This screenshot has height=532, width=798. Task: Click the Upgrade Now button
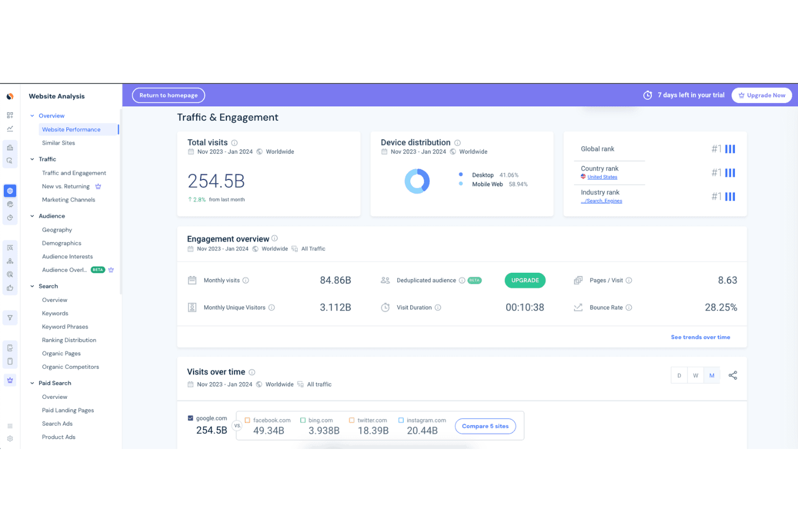[762, 95]
